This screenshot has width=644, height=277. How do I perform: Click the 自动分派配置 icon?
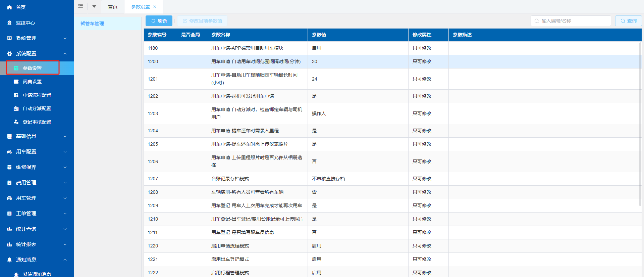(16, 108)
